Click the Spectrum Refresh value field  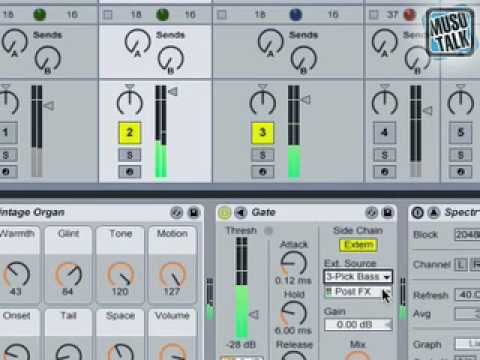click(468, 295)
